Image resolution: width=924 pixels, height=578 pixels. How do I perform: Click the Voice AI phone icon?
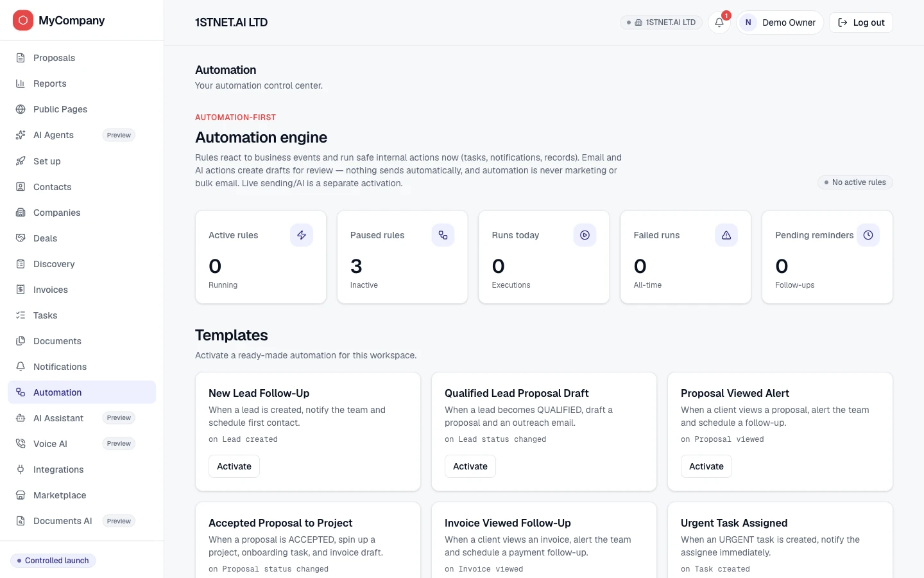(x=21, y=444)
